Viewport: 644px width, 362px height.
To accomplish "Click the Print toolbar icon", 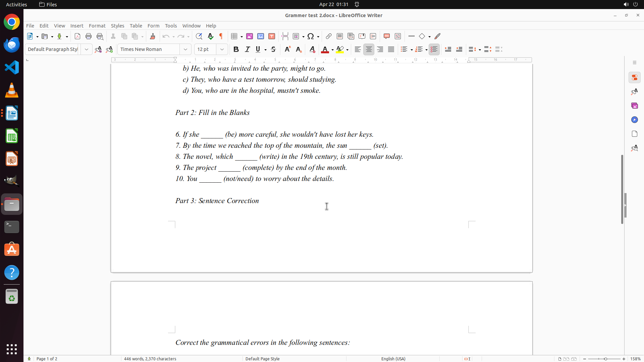I will pos(89,36).
